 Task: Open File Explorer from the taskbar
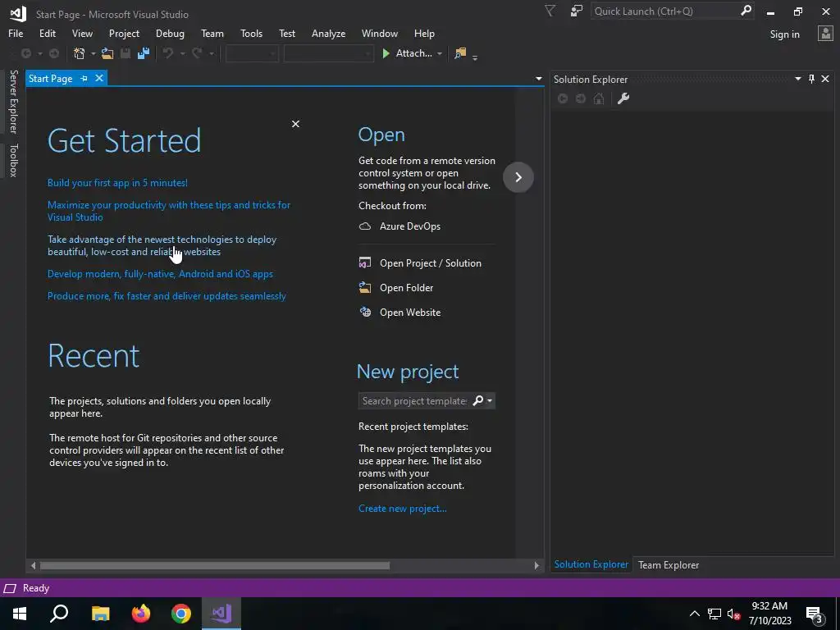click(x=101, y=614)
